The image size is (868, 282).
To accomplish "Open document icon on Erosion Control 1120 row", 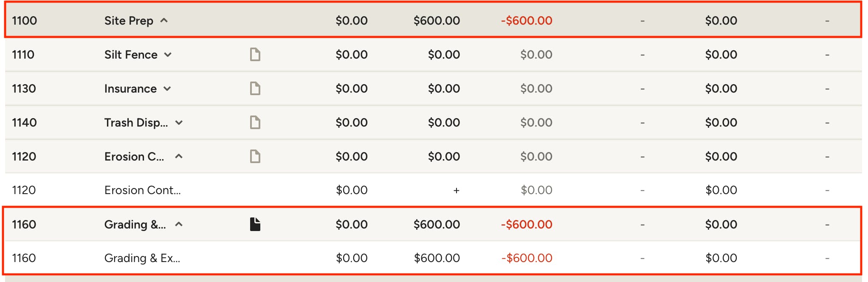I will [x=255, y=156].
